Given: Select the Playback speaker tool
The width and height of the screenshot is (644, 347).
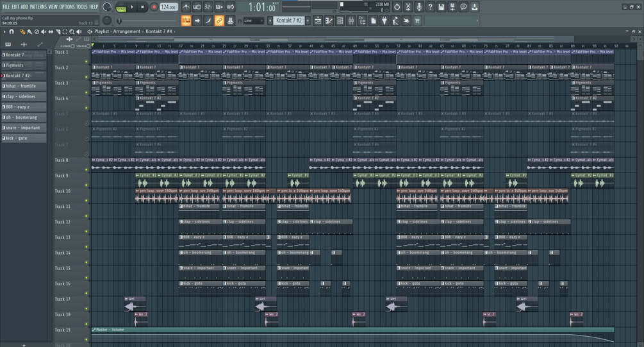Looking at the screenshot, I should pos(79,31).
